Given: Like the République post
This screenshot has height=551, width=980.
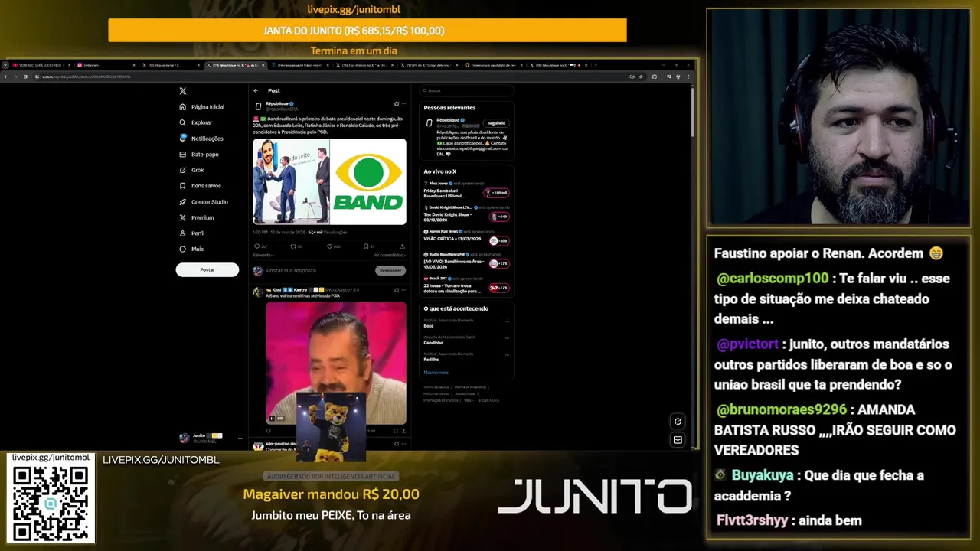Looking at the screenshot, I should coord(328,246).
